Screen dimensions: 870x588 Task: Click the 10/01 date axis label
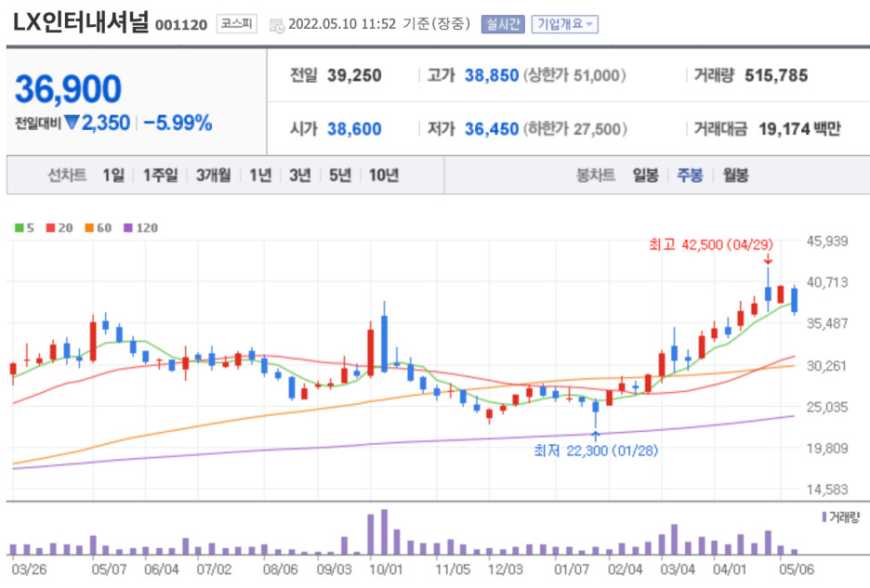(386, 569)
